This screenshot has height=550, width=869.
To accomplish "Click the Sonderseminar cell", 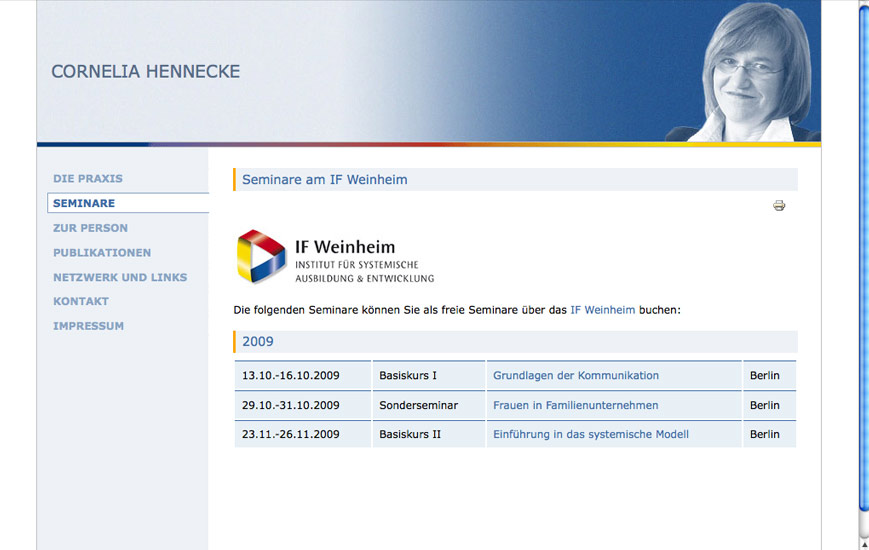I will tap(429, 405).
